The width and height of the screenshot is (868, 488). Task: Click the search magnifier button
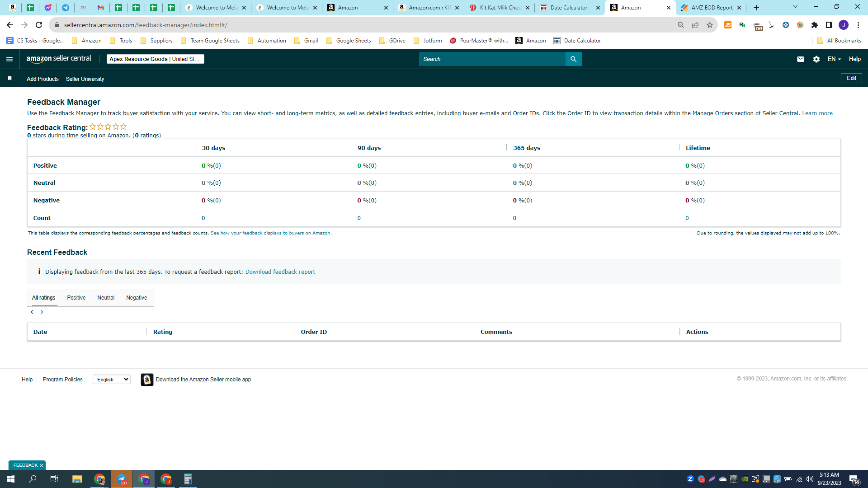(573, 59)
